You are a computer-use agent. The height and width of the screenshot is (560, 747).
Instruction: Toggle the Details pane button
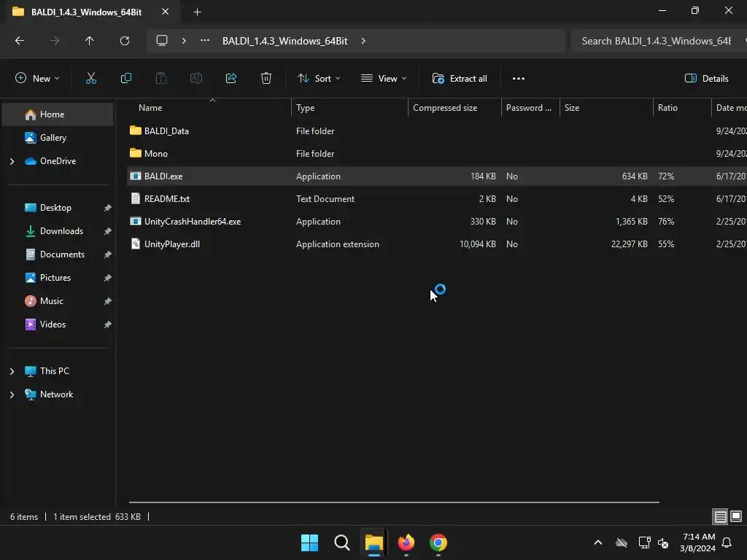click(706, 79)
